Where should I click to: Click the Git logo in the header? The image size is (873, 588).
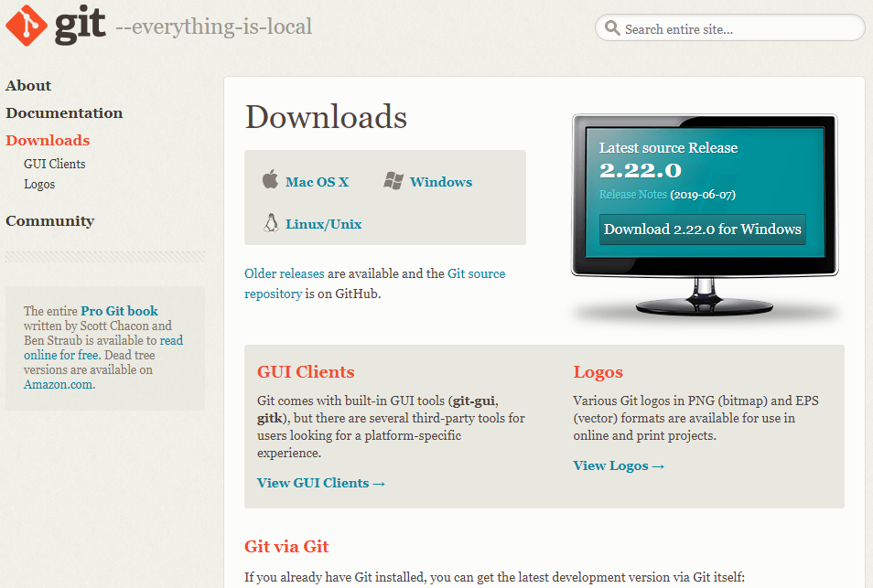55,25
